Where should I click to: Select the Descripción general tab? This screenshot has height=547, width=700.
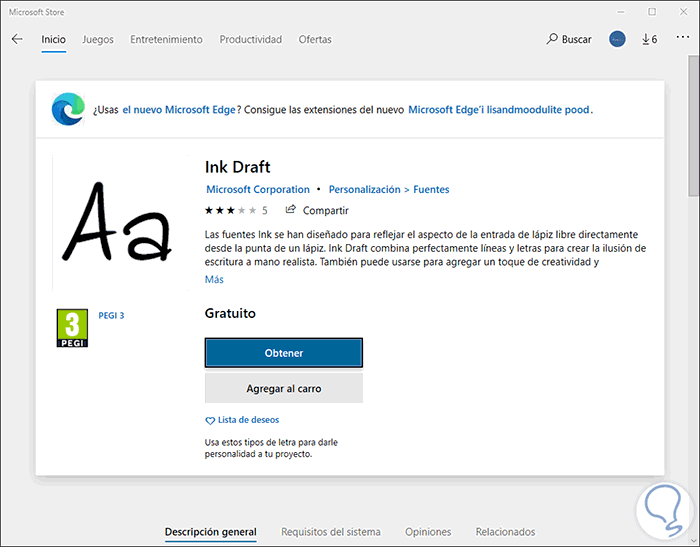211,532
